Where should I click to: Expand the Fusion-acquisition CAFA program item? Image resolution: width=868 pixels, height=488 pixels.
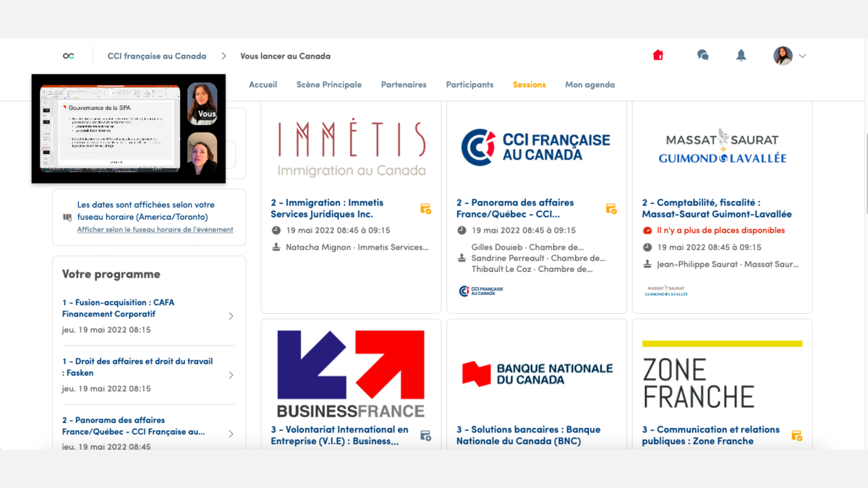[231, 316]
